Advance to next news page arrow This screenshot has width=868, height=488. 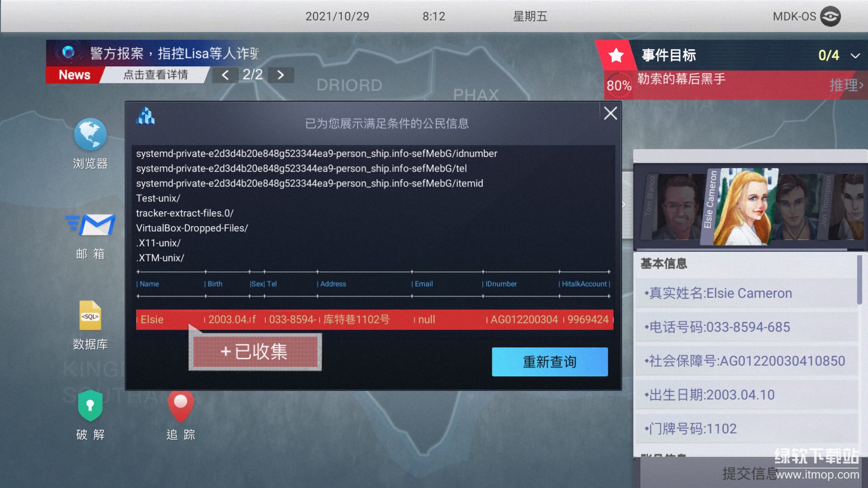281,75
